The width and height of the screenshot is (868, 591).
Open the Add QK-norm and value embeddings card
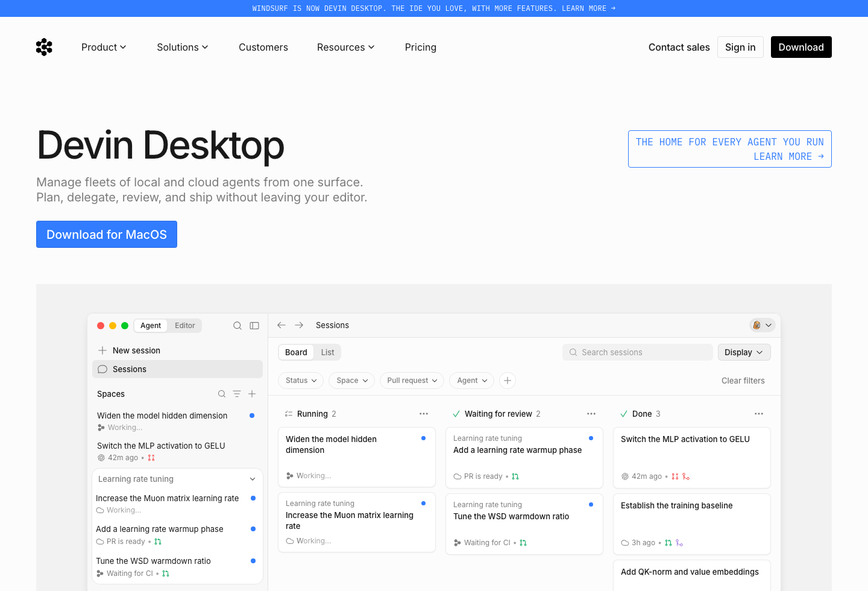click(x=692, y=576)
